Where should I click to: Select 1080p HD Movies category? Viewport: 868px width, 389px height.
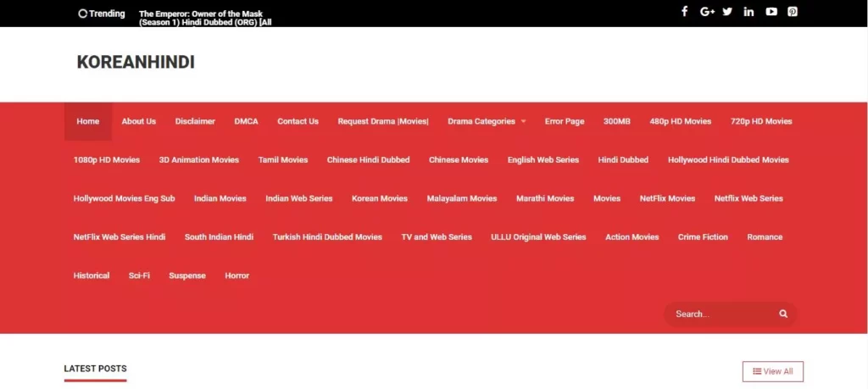[107, 160]
